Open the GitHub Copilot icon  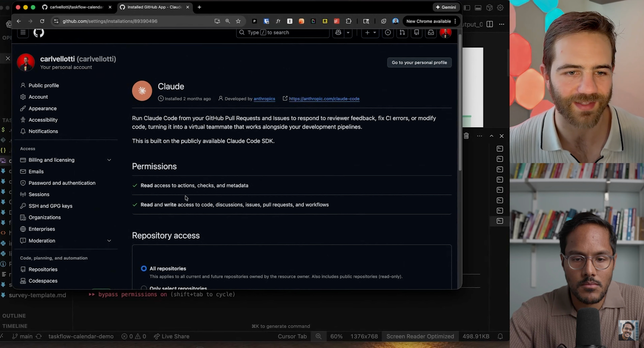click(x=338, y=33)
